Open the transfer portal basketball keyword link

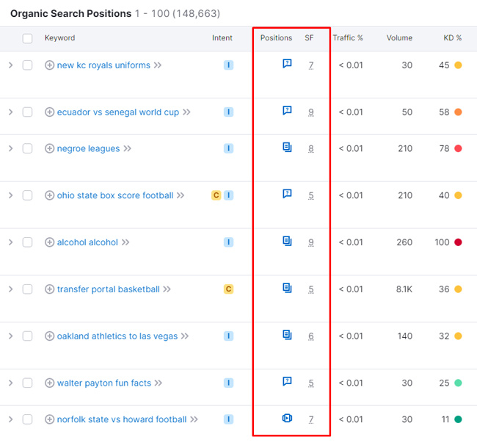108,289
